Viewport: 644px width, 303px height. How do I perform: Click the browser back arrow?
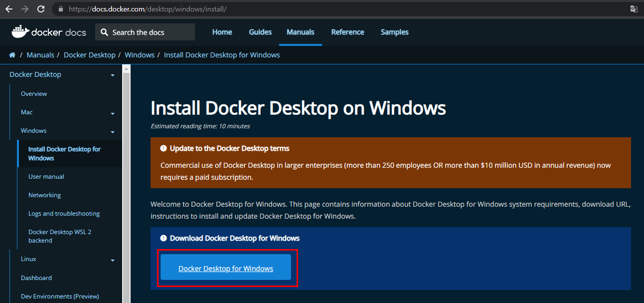point(9,9)
